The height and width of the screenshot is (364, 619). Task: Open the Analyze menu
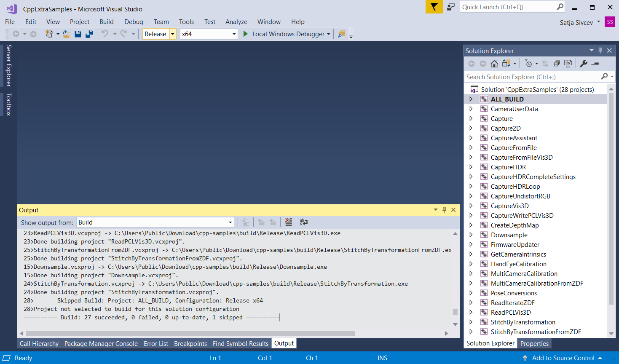click(236, 22)
